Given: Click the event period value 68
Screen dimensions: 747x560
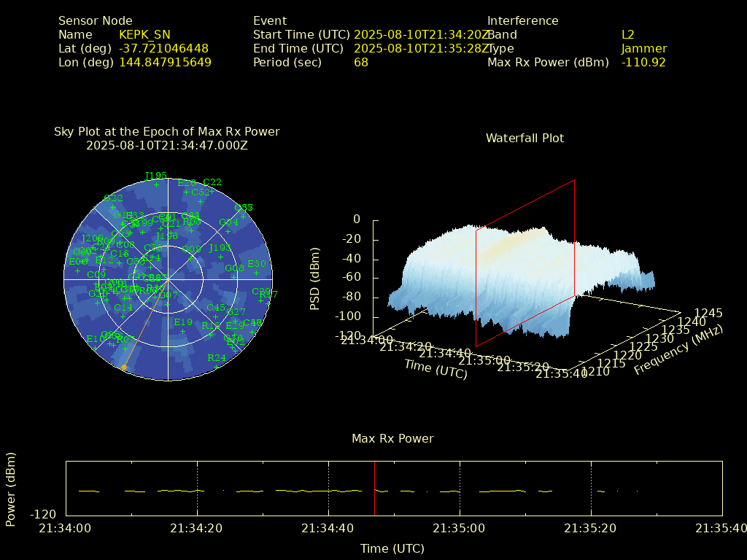Looking at the screenshot, I should tap(361, 63).
